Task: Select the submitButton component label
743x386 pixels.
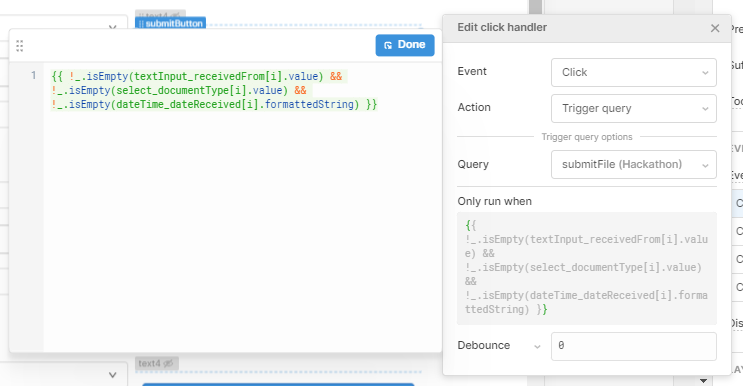Action: 171,24
